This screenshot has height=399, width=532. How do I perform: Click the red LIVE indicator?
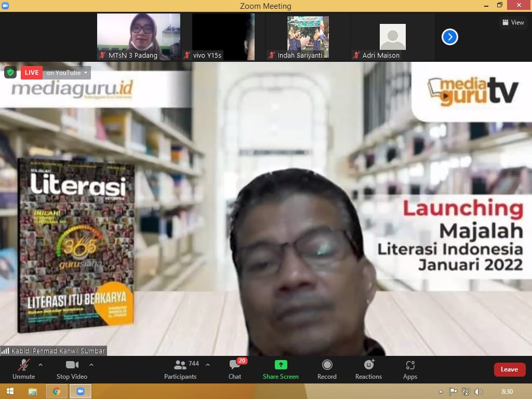[x=32, y=73]
